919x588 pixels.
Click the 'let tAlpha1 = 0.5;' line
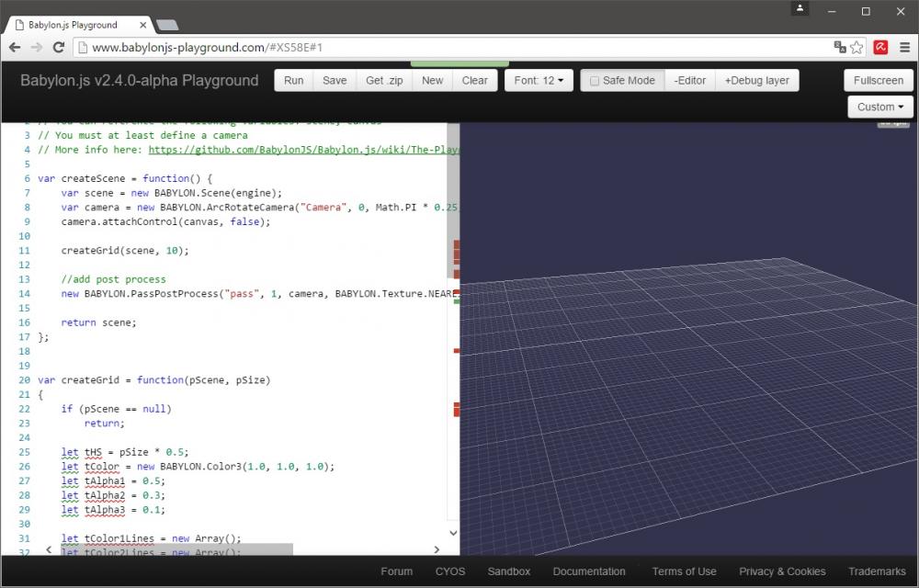click(x=113, y=481)
